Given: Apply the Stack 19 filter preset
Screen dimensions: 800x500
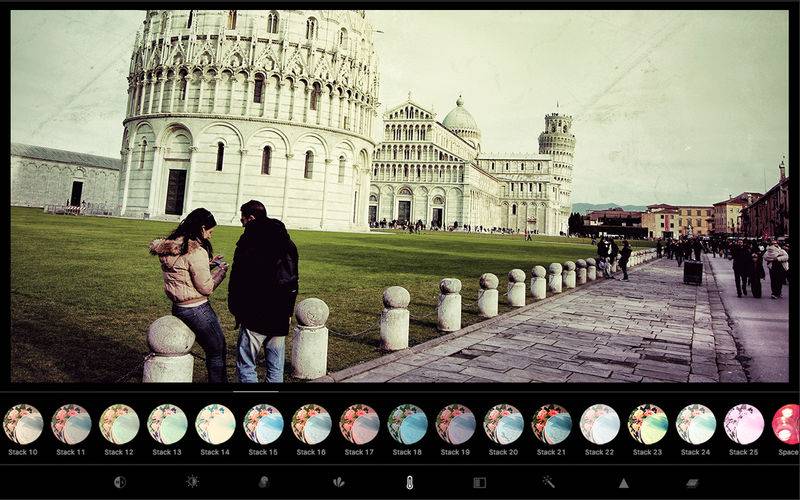Looking at the screenshot, I should coord(456,424).
